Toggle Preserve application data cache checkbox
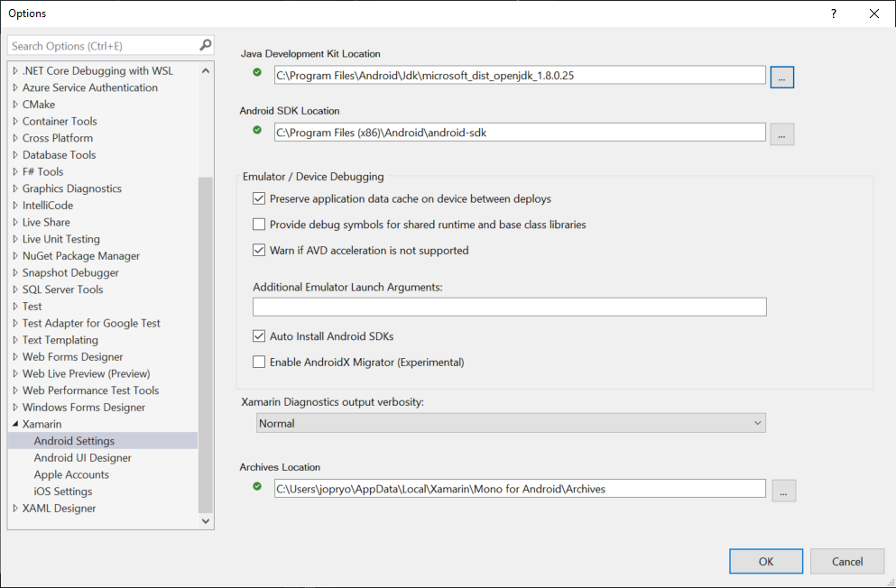 (x=259, y=198)
